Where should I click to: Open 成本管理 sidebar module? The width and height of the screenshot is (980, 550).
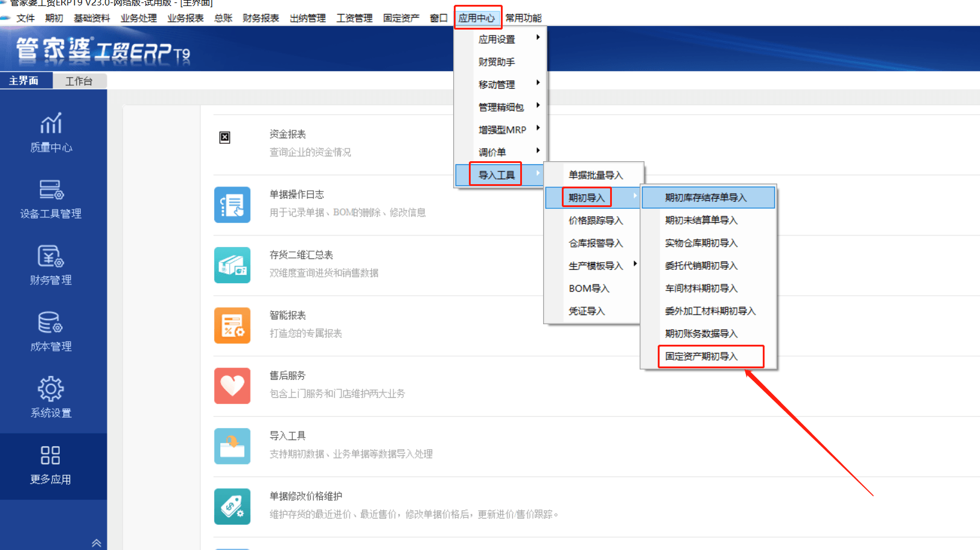pyautogui.click(x=51, y=331)
